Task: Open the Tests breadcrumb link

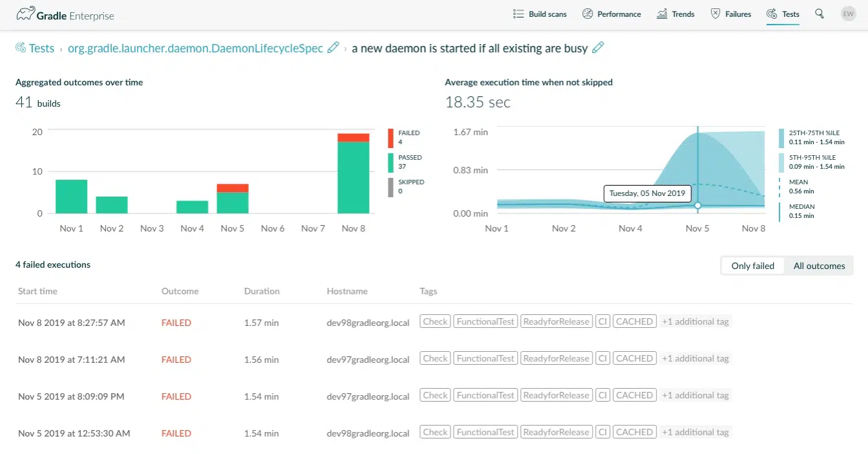Action: [41, 47]
